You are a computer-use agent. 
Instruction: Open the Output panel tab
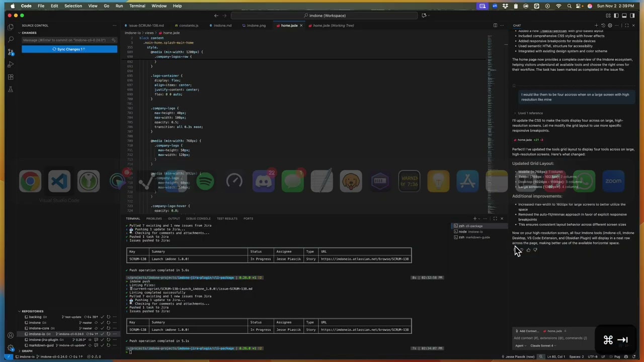point(174,218)
